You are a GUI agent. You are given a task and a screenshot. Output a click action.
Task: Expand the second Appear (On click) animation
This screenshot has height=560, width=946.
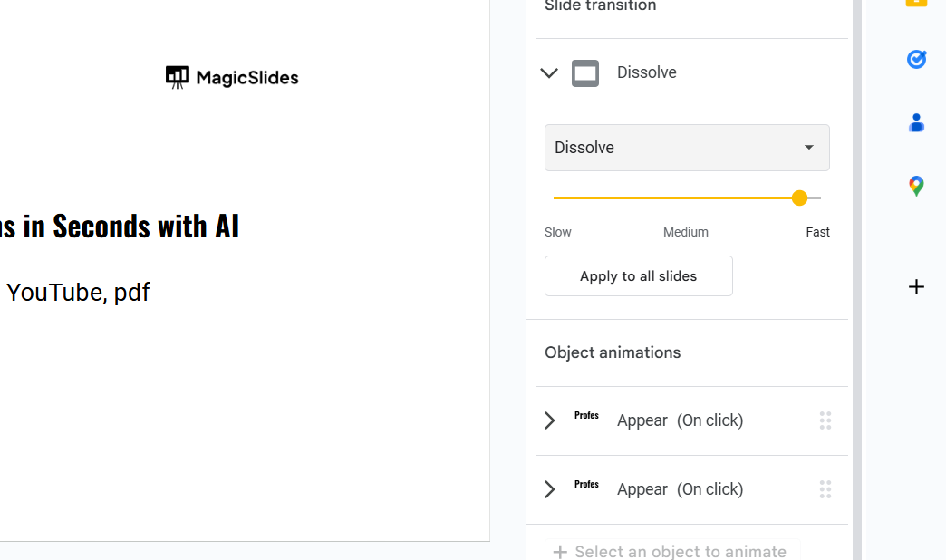coord(549,489)
